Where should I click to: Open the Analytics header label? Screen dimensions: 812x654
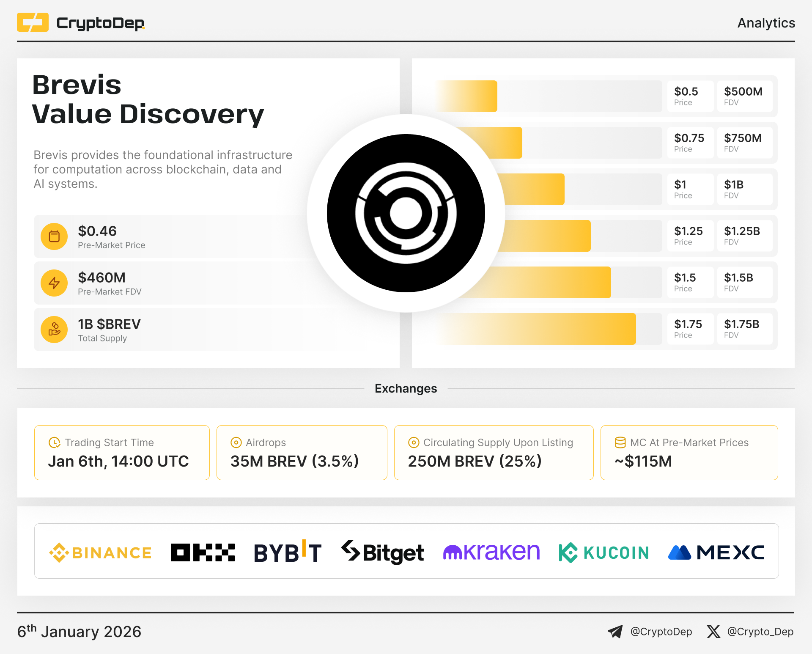(766, 23)
